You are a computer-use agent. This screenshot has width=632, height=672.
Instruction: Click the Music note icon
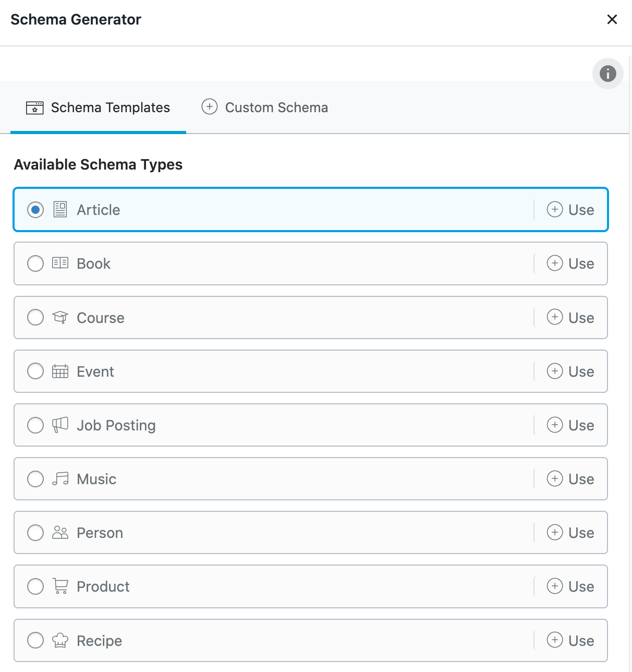[60, 478]
